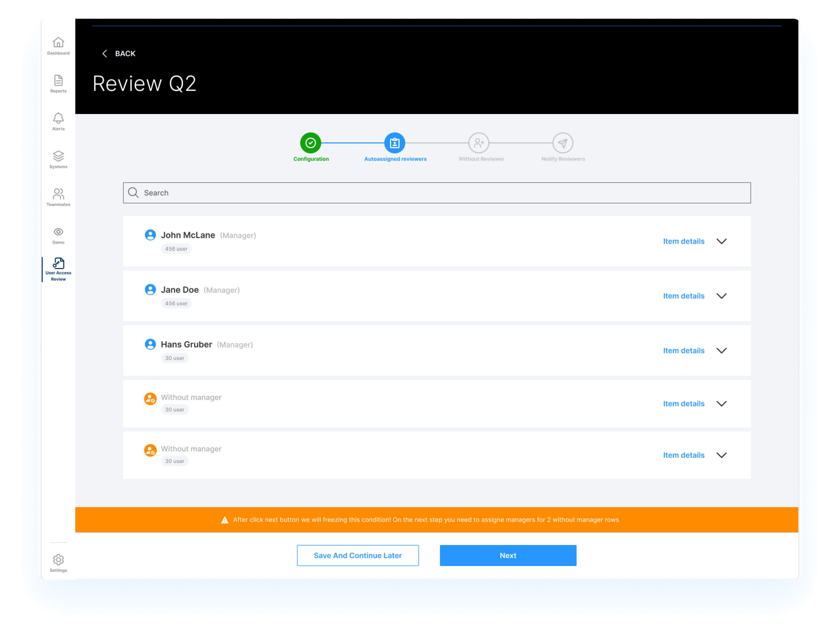Click the green Configuration step circle
Viewport: 840px width, 636px height.
point(311,143)
